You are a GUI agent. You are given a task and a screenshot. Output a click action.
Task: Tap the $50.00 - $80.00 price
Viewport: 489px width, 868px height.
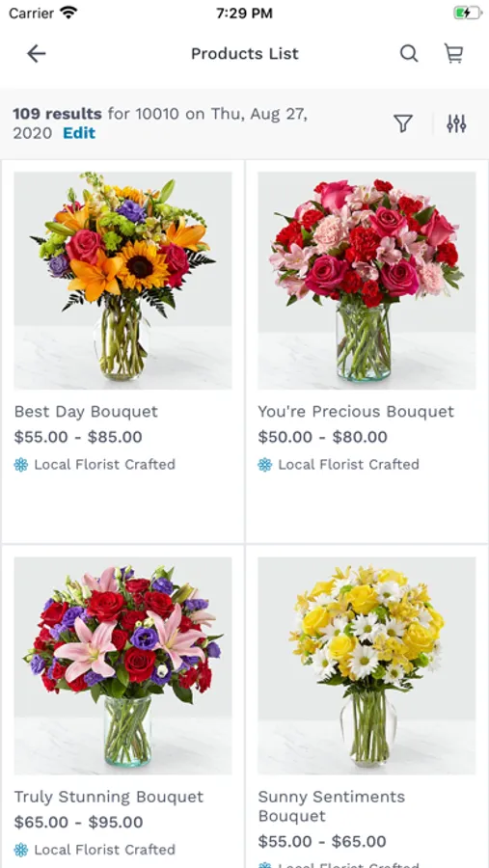322,437
